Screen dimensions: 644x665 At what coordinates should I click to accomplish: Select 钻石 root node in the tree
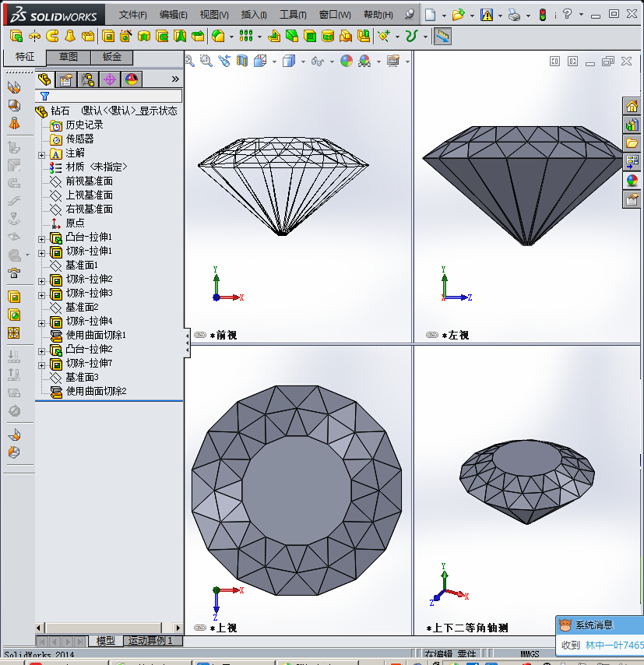point(60,111)
